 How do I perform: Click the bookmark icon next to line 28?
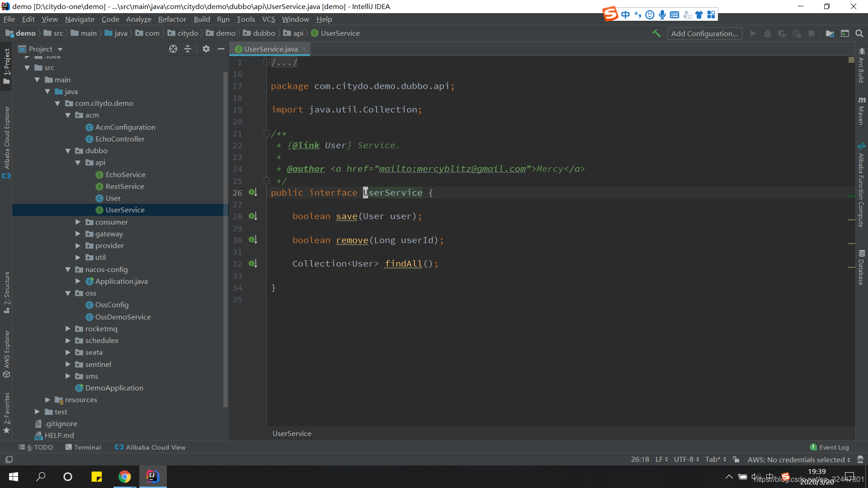253,216
